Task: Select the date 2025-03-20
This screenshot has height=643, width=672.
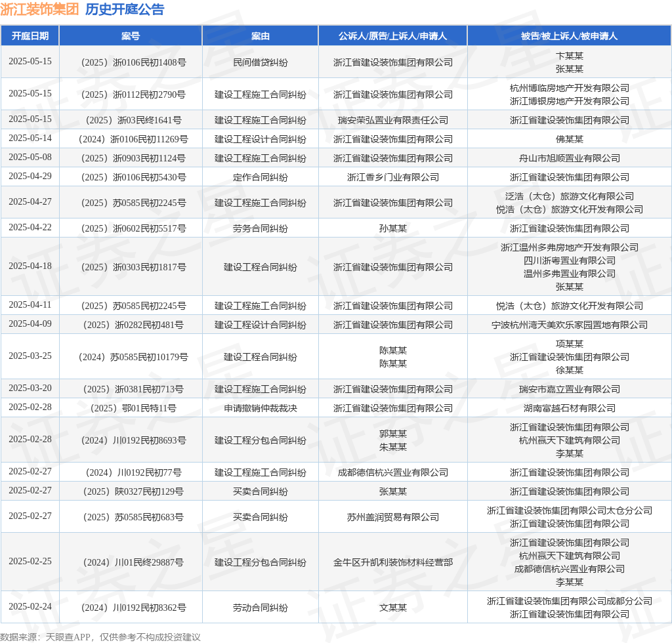Action: point(30,388)
